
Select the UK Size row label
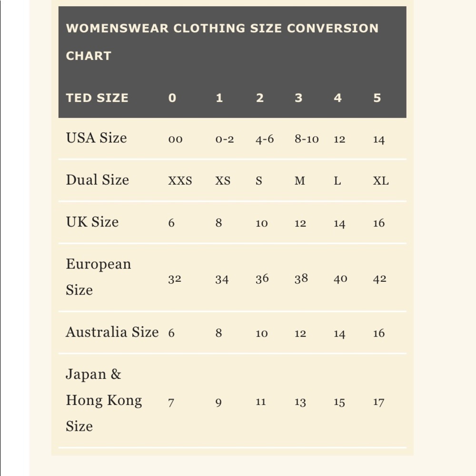(92, 222)
